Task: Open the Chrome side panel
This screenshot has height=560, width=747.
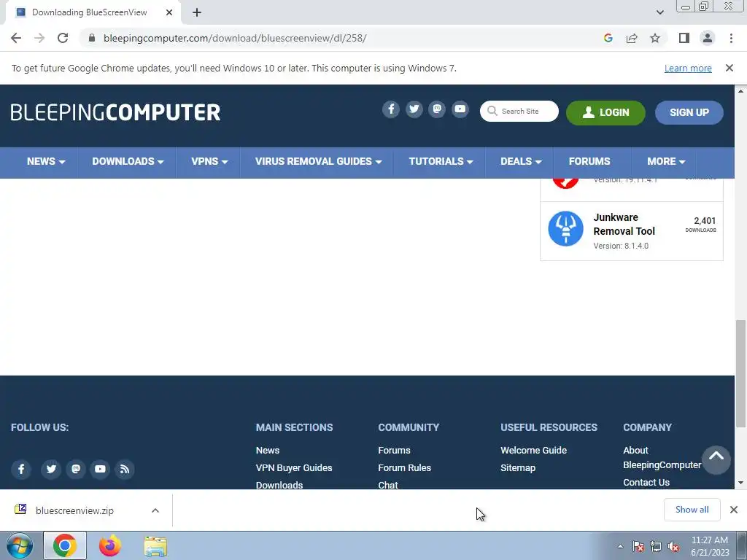Action: coord(684,38)
